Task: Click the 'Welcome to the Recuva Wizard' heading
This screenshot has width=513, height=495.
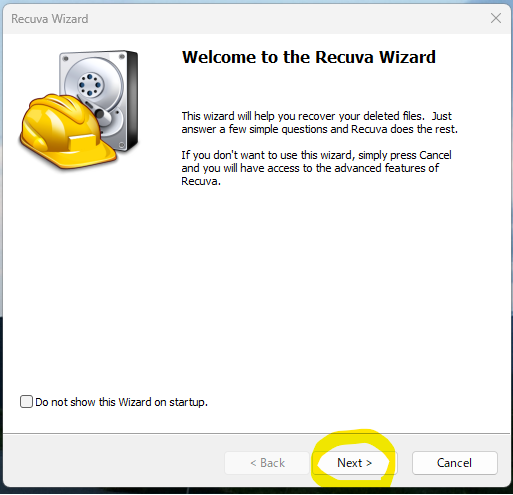Action: (x=309, y=57)
